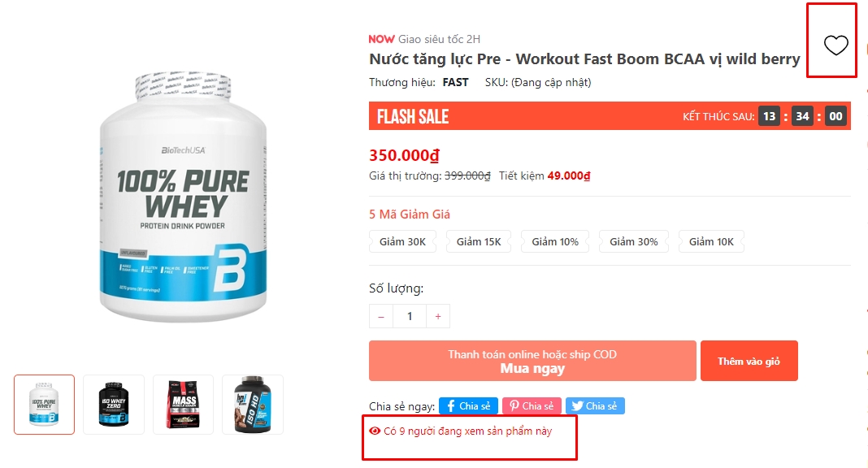The height and width of the screenshot is (468, 868).
Task: Select the Giảm 10% coupon
Action: (555, 241)
